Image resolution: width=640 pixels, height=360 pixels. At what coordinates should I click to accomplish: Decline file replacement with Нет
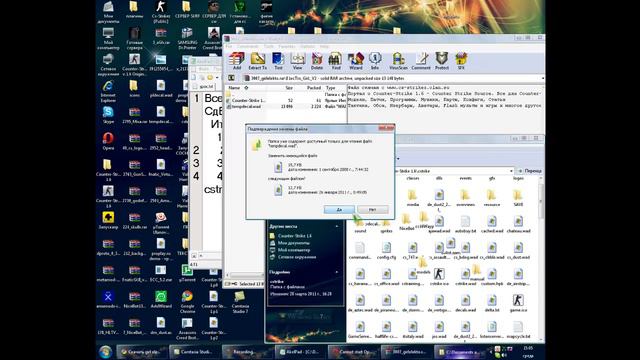(x=373, y=209)
